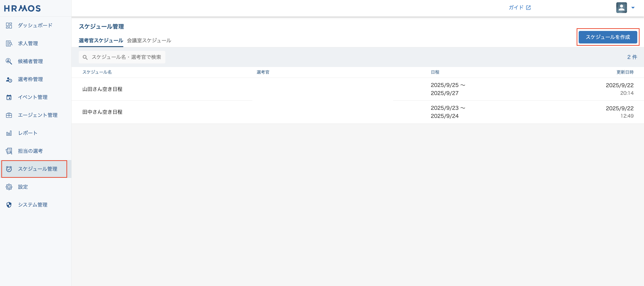The image size is (644, 286).
Task: Switch to the 会議室スケジュール tab
Action: pos(149,41)
